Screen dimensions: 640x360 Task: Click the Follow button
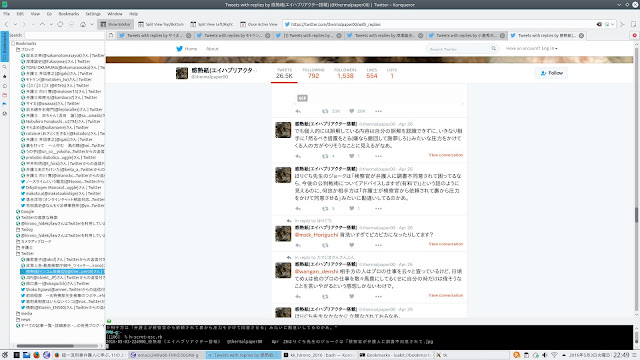(551, 73)
